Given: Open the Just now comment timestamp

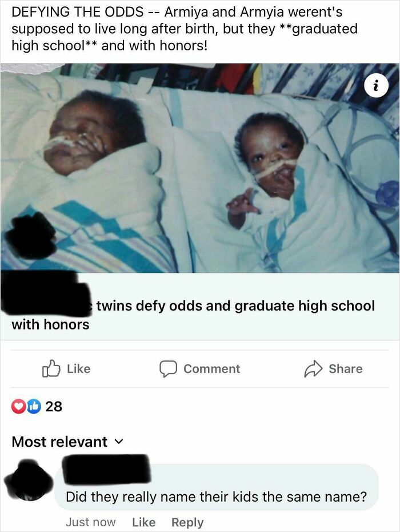Looking at the screenshot, I should tap(90, 522).
